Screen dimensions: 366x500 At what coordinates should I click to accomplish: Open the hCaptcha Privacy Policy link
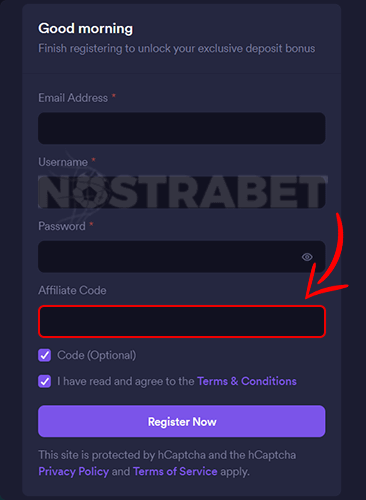coord(74,471)
